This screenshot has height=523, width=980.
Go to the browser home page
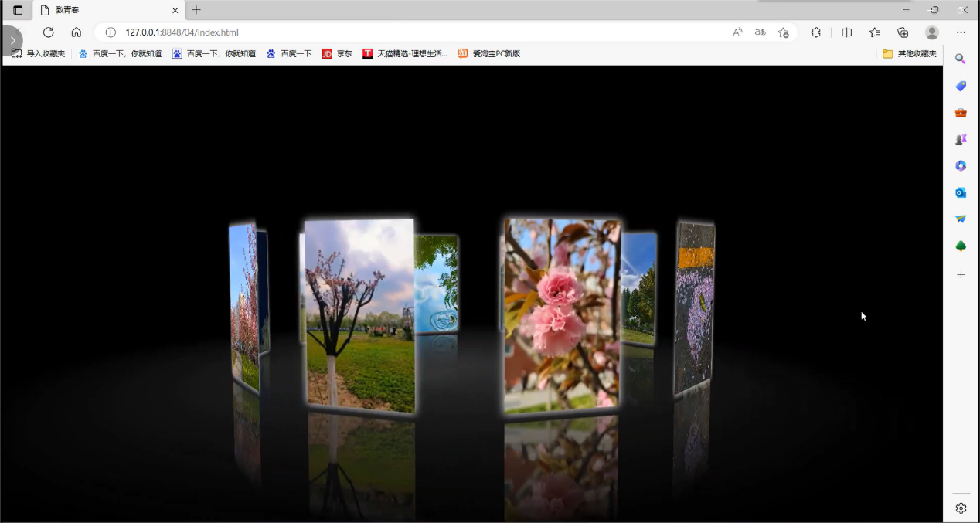click(76, 32)
